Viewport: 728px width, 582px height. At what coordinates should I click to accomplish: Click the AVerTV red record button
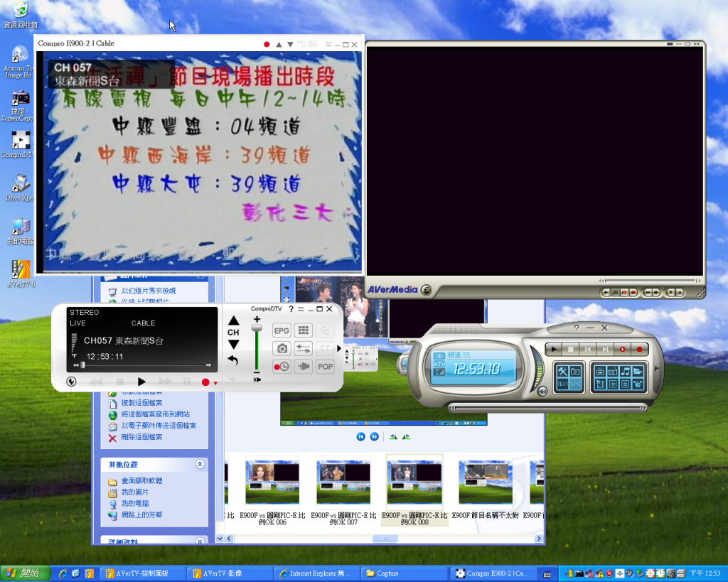[x=639, y=349]
